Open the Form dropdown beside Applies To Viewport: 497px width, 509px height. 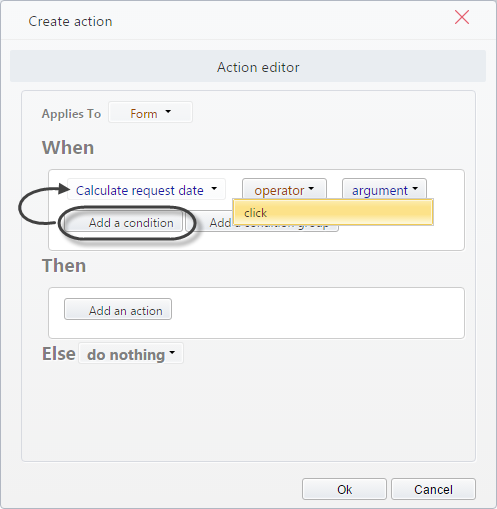click(150, 113)
